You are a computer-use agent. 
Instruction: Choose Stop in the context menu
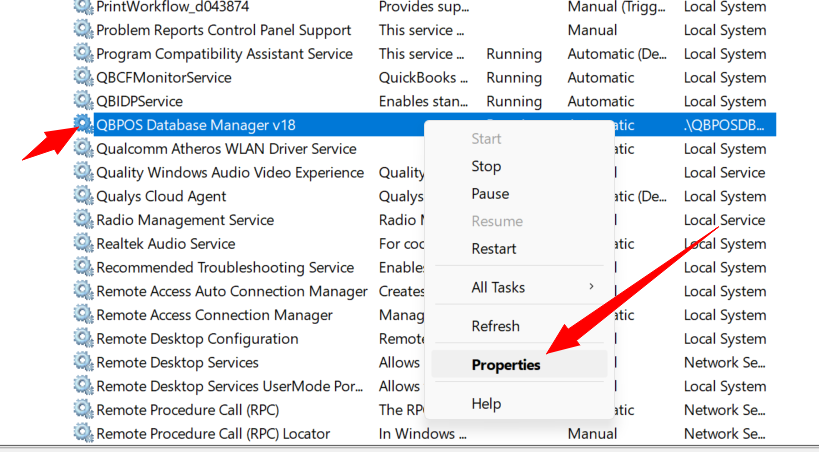pos(486,166)
